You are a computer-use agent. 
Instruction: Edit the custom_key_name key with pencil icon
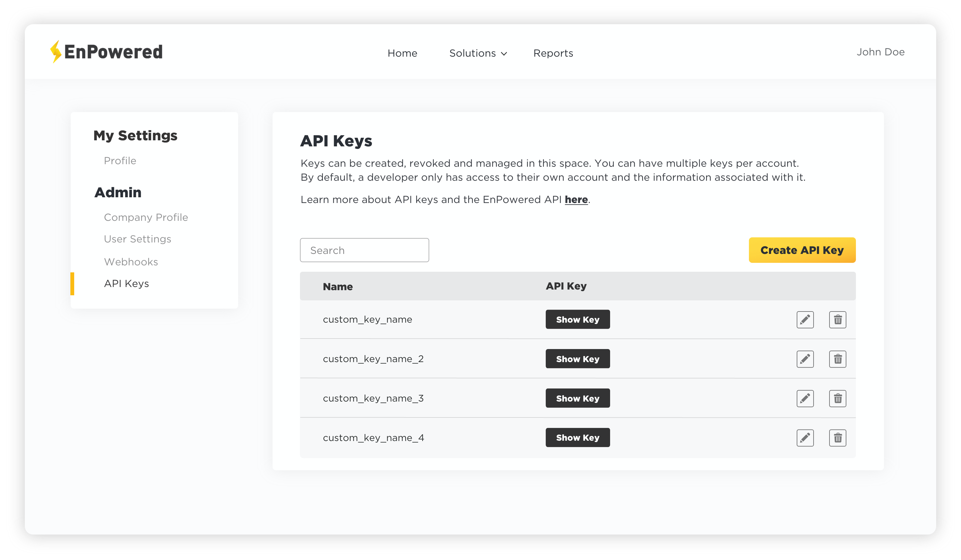pos(805,320)
